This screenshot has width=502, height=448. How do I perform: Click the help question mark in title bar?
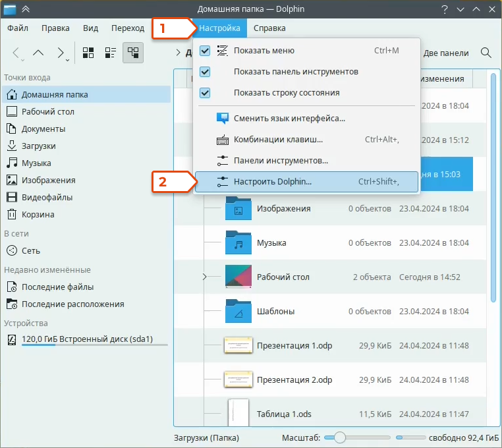pyautogui.click(x=445, y=9)
